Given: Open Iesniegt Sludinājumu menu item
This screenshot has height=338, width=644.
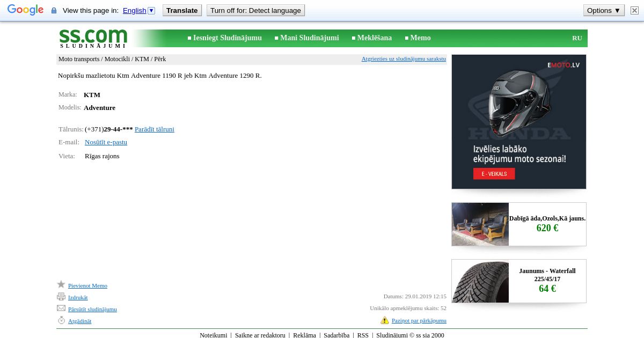Looking at the screenshot, I should coord(228,38).
